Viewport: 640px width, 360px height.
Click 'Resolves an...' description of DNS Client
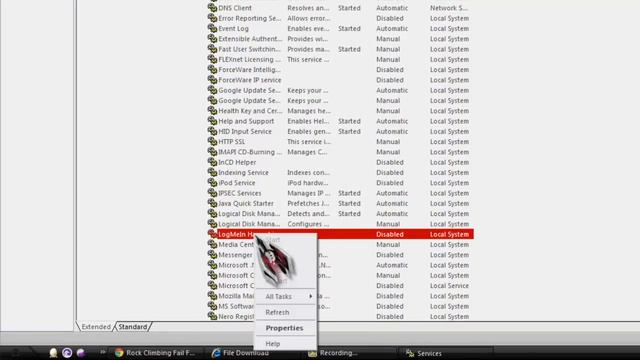tap(308, 8)
